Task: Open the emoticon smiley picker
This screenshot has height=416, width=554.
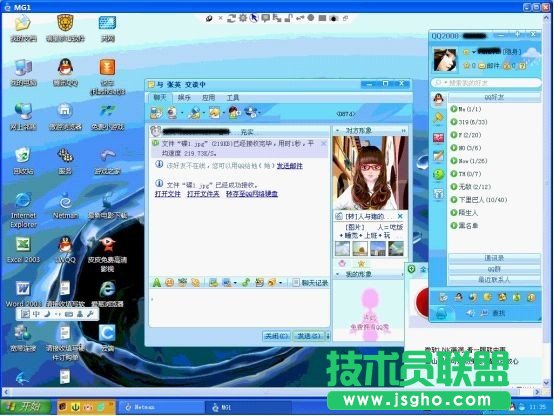Action: pyautogui.click(x=170, y=282)
